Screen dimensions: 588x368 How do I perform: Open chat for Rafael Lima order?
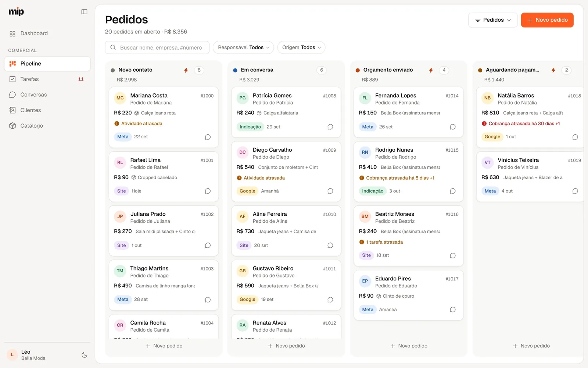click(208, 191)
